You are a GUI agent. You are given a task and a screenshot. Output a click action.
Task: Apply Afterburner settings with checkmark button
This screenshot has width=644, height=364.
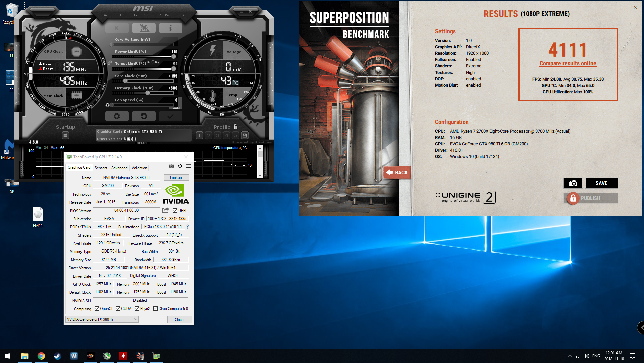[170, 116]
